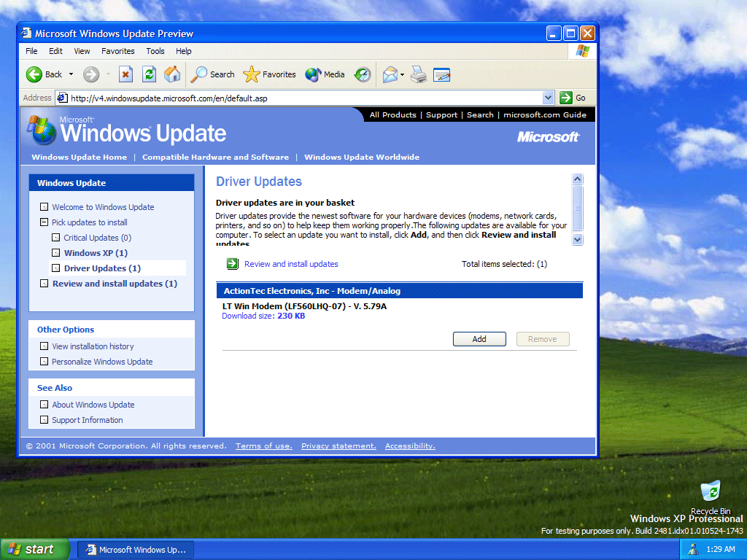Open the Search link in black top bar
This screenshot has height=560, width=747.
pyautogui.click(x=480, y=114)
